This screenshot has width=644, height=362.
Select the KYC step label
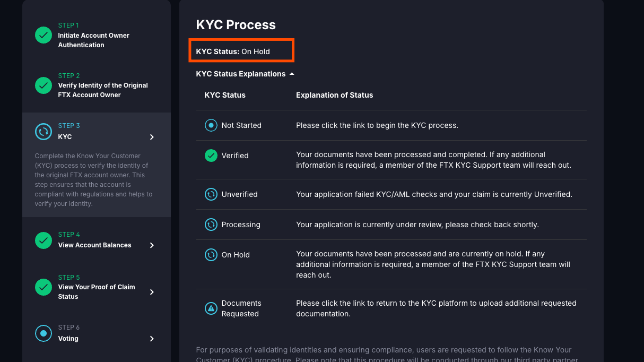pos(65,137)
